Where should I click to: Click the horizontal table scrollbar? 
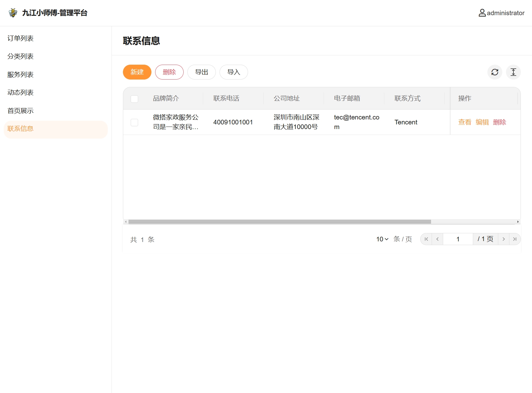click(279, 222)
